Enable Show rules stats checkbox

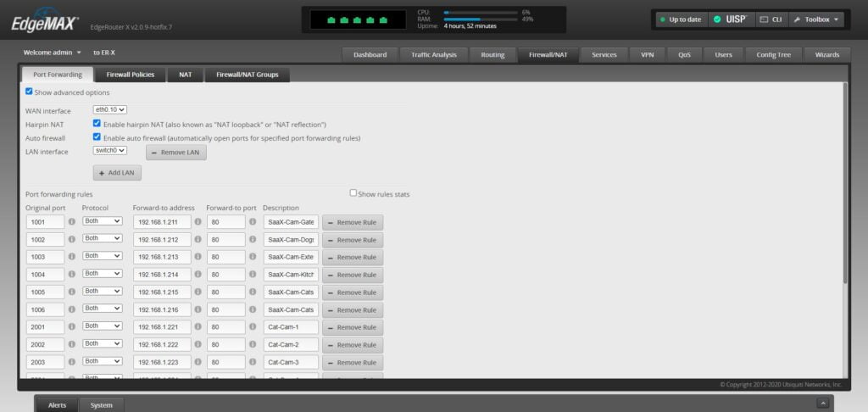(x=353, y=192)
